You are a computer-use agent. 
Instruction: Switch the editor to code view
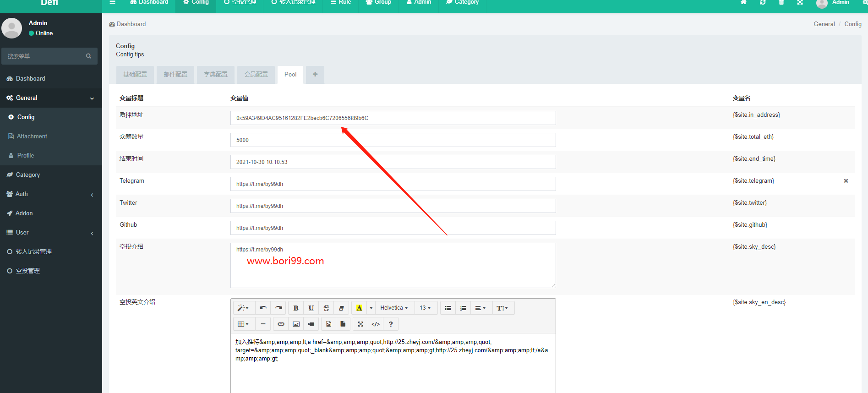(x=376, y=324)
